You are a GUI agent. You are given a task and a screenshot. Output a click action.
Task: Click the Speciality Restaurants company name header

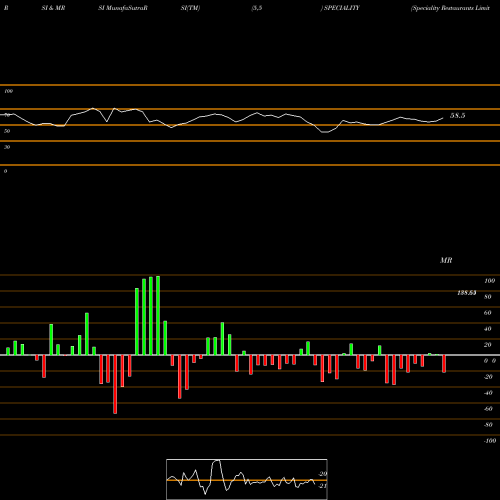451,8
